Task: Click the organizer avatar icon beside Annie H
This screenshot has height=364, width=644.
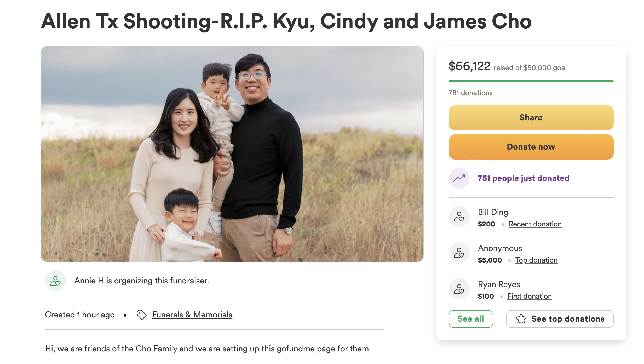Action: (x=55, y=281)
